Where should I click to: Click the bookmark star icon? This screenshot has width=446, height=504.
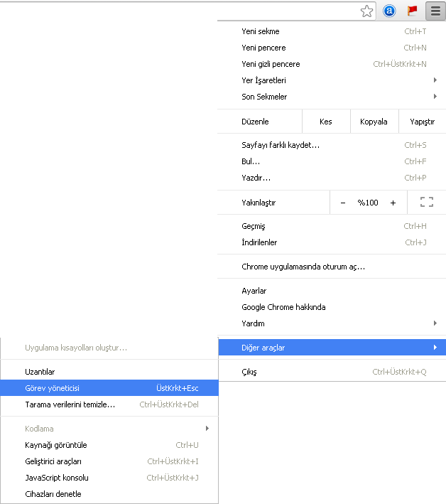(366, 11)
